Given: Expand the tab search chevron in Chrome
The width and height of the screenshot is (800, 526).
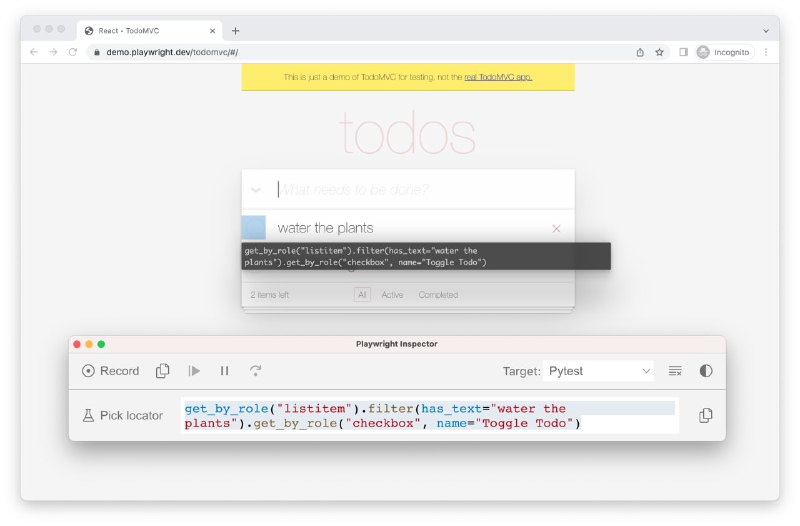Looking at the screenshot, I should point(766,31).
